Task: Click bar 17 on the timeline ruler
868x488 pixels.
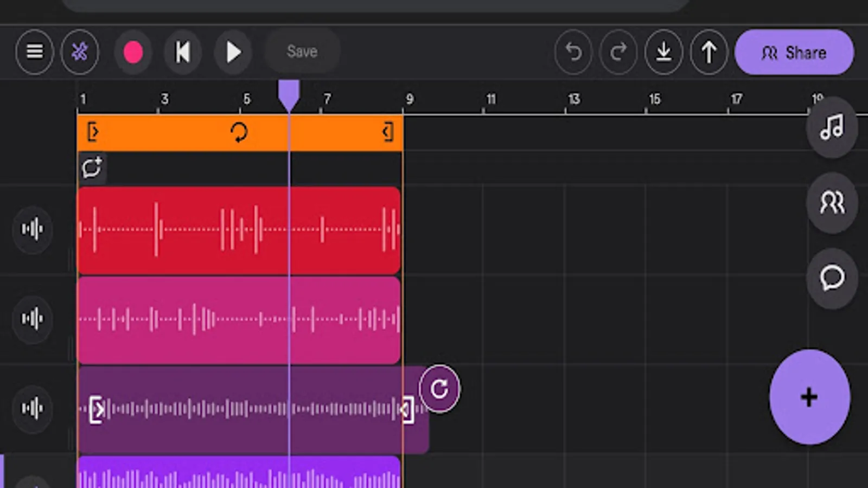Action: (x=736, y=99)
